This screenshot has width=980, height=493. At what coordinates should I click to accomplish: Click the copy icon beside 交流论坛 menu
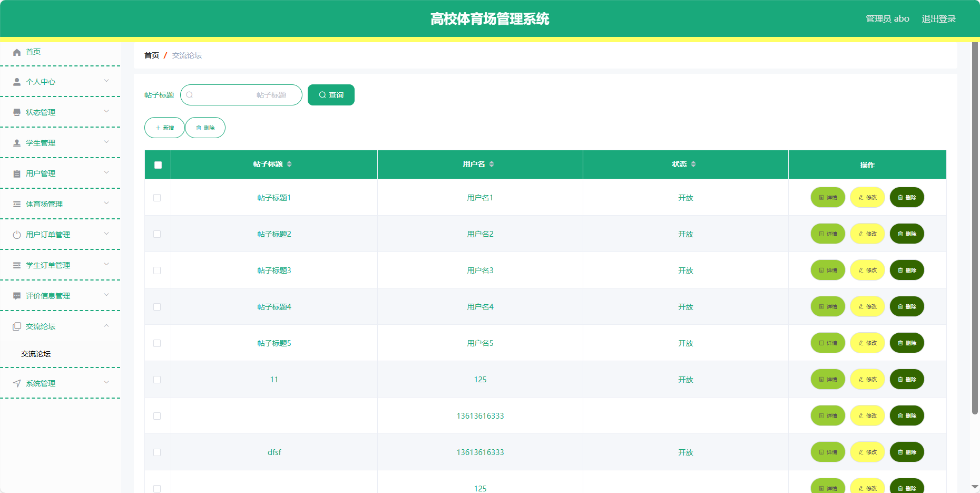tap(17, 327)
